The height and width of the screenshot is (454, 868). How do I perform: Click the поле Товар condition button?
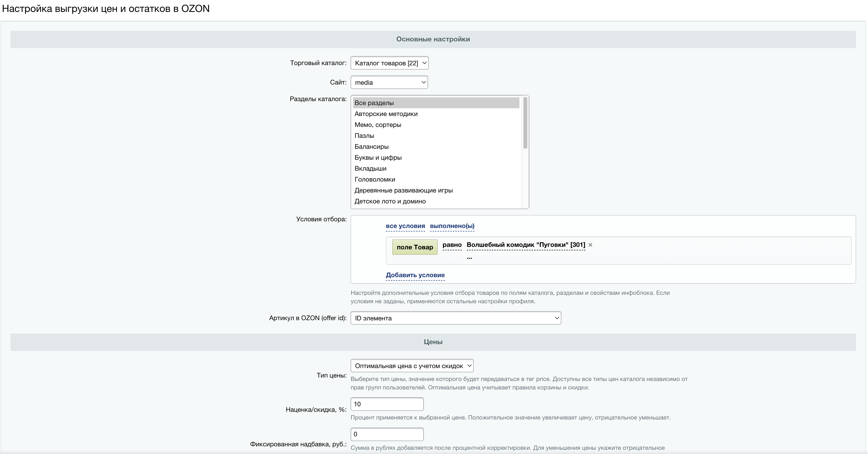[415, 247]
